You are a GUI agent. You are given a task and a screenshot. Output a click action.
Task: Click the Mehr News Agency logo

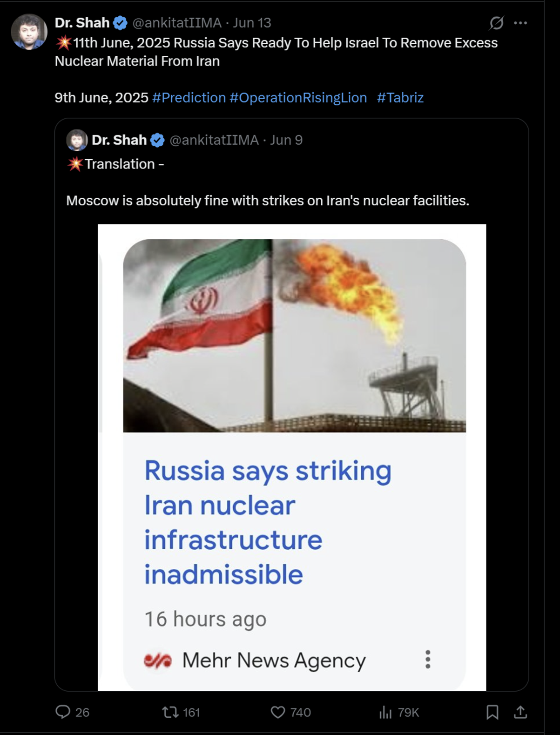tap(158, 660)
